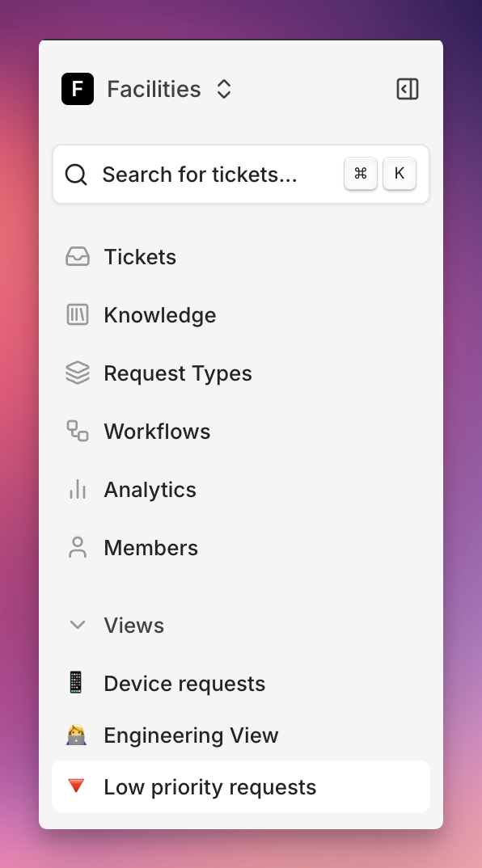
Task: Open the Facilities workspace switcher arrows
Action: point(224,89)
